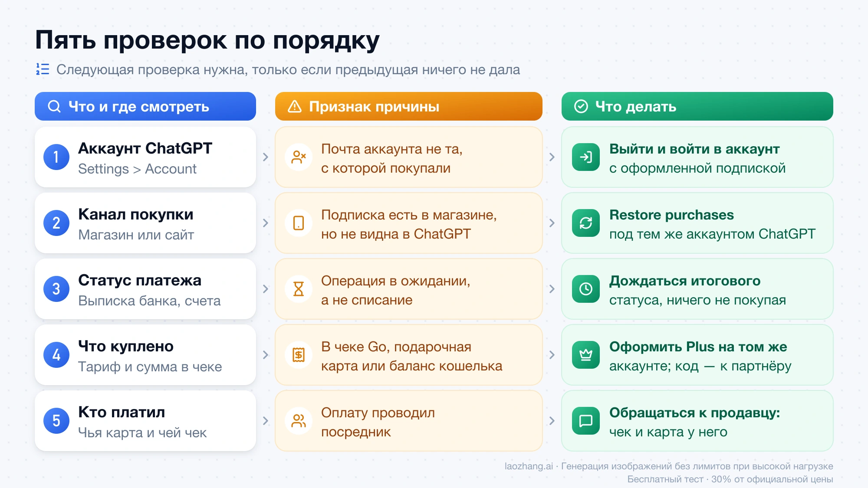Click the magnifier icon in the blue header

(54, 106)
